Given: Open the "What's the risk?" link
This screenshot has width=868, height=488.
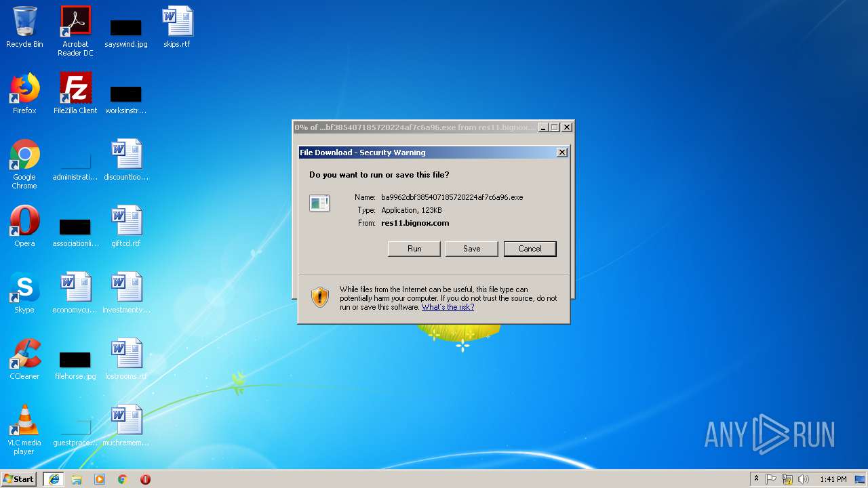Looking at the screenshot, I should tap(448, 307).
